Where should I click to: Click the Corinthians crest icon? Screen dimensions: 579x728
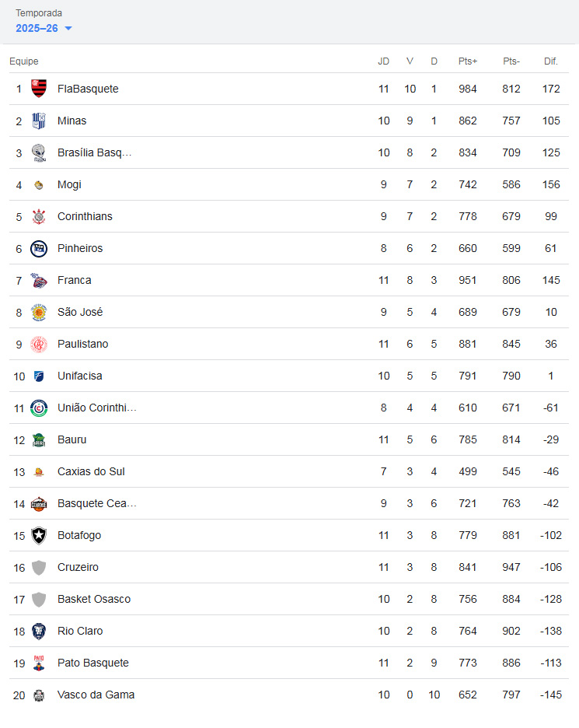(x=39, y=216)
